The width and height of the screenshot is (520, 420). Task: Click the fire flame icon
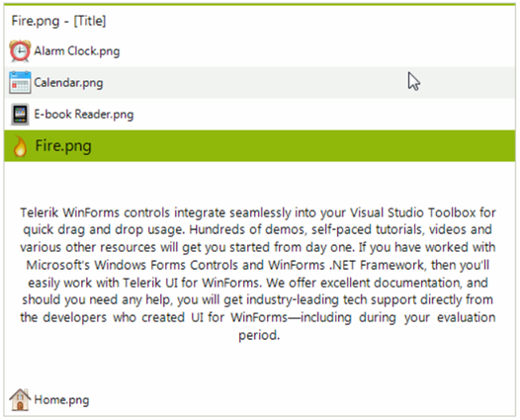click(20, 146)
